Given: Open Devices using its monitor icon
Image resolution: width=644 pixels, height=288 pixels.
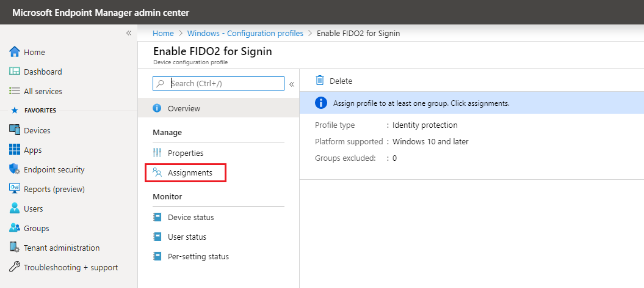Looking at the screenshot, I should tap(15, 130).
